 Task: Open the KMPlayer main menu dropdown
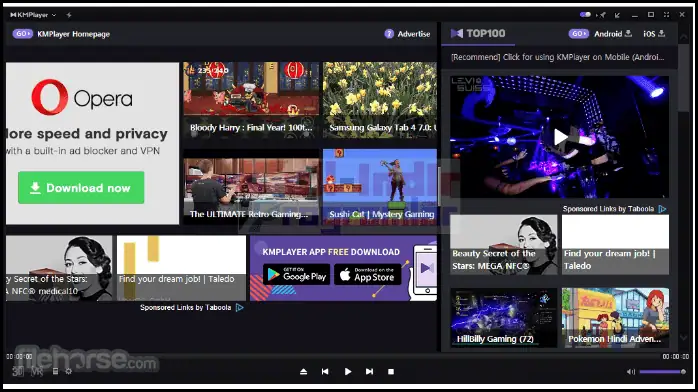pos(33,15)
